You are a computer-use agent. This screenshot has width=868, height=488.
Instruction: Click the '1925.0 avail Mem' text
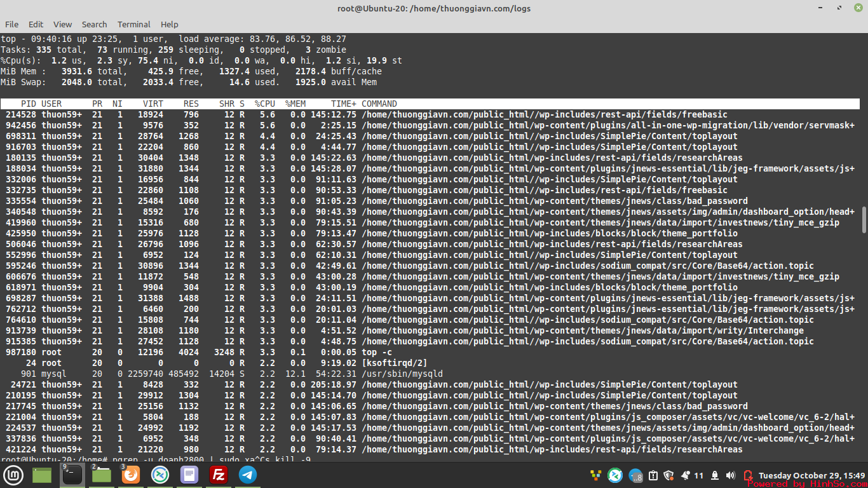point(336,82)
